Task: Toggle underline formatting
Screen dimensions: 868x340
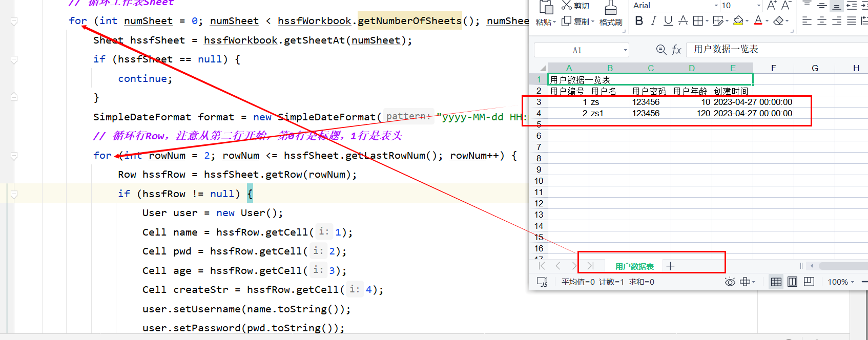Action: coord(668,21)
